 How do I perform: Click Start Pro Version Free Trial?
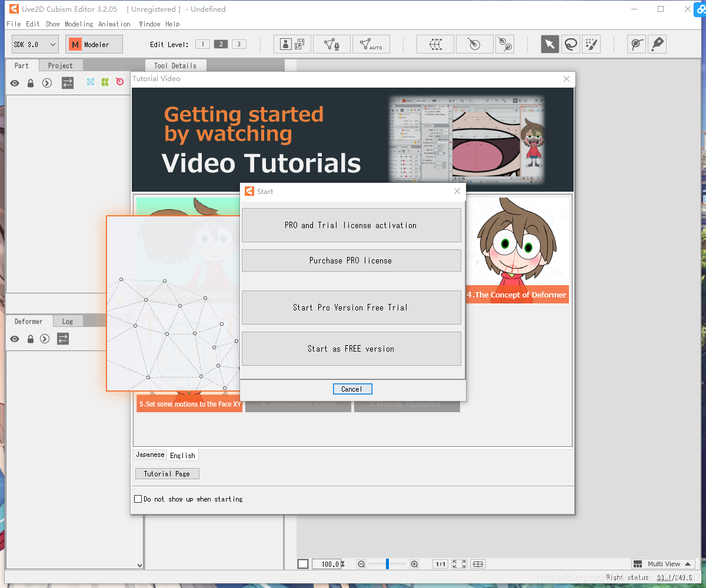351,308
